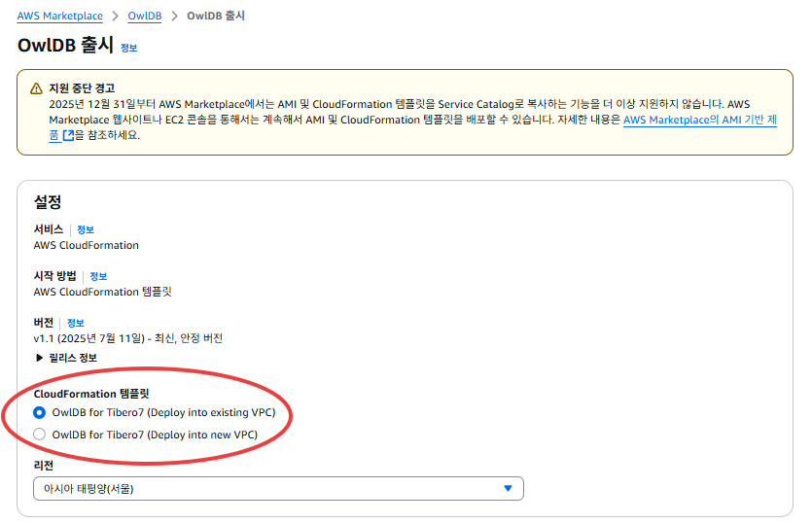Select Deploy into new VPC radio button
Screen dimensions: 812x523
39,435
